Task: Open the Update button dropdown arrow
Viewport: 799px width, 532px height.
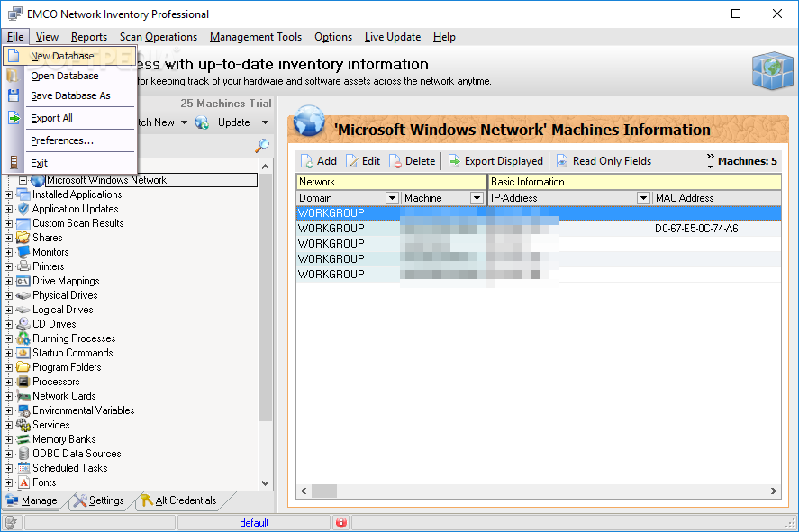Action: coord(265,122)
